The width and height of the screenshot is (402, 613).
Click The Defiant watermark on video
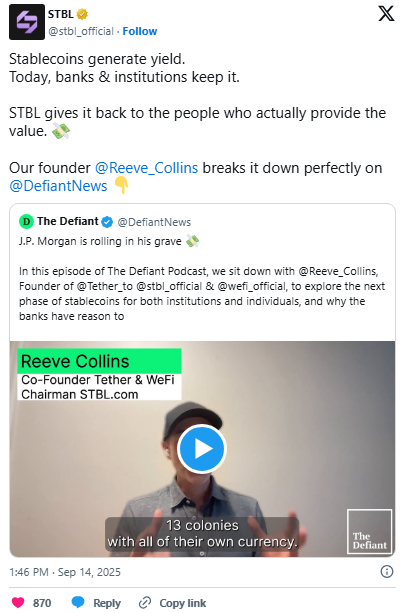(x=369, y=531)
